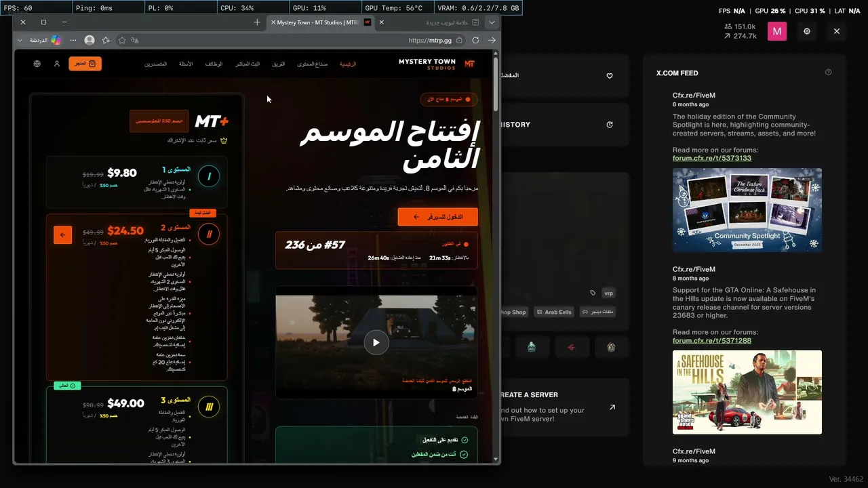
Task: Click the first Cfx.re/FiveM post author name
Action: click(694, 96)
